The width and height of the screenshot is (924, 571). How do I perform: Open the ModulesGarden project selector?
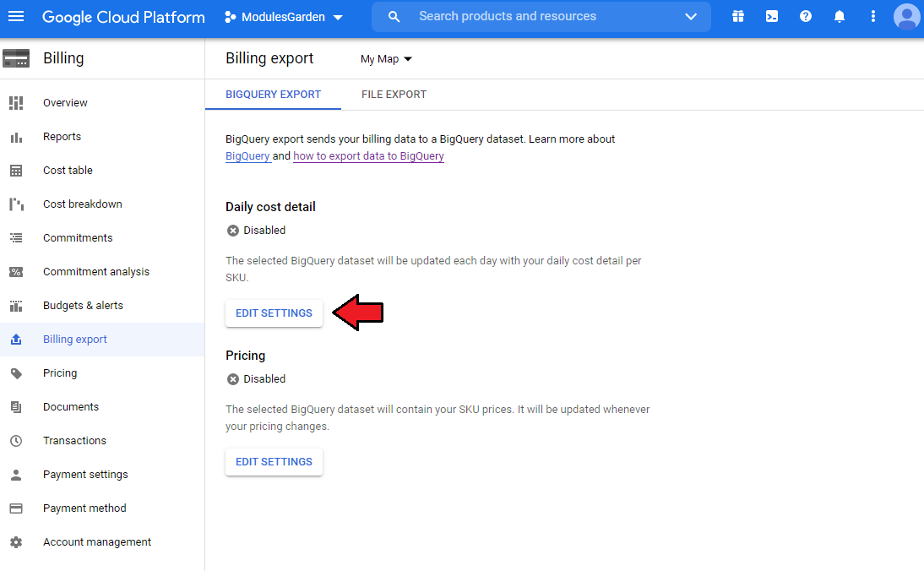pyautogui.click(x=284, y=17)
